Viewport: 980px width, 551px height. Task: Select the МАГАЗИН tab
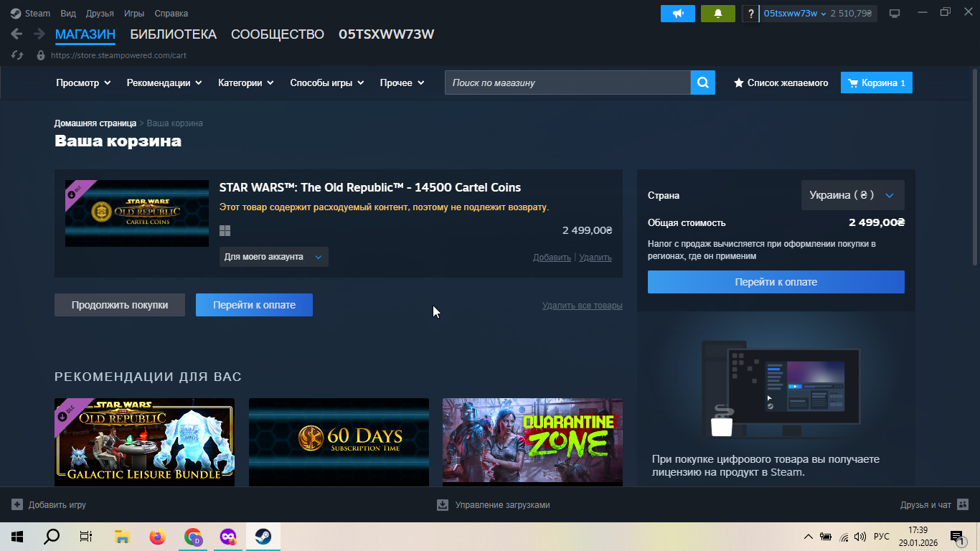coord(85,34)
